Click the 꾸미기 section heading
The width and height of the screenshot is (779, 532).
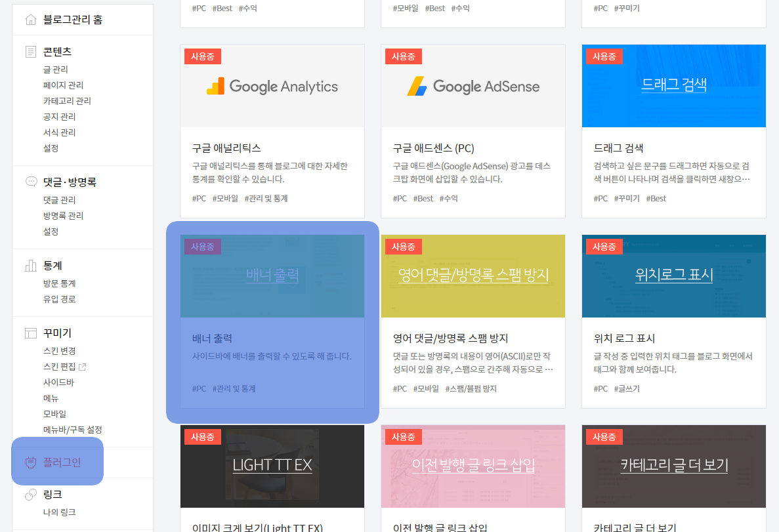(57, 333)
